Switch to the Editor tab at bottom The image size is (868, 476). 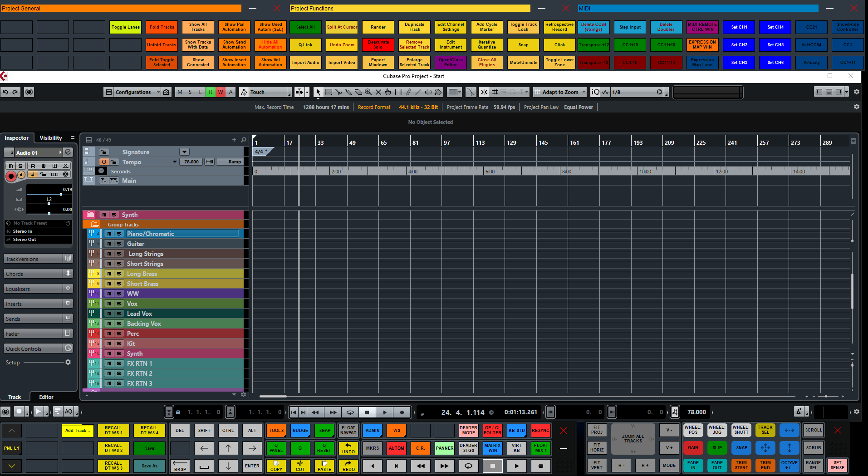[46, 397]
